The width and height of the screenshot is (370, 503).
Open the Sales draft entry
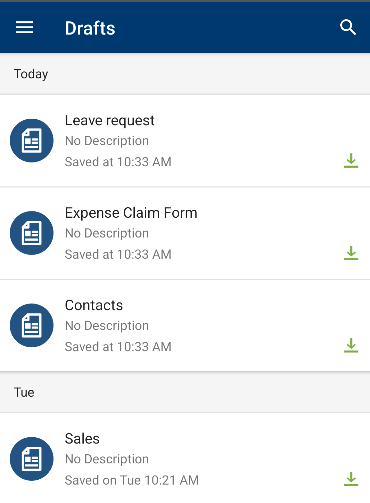pos(185,458)
